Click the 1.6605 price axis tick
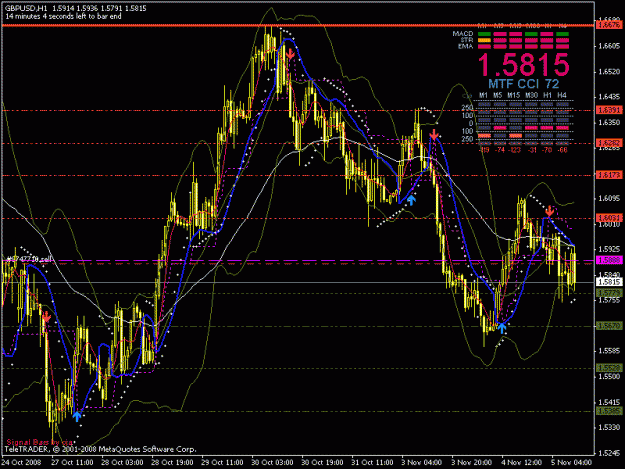 click(609, 46)
